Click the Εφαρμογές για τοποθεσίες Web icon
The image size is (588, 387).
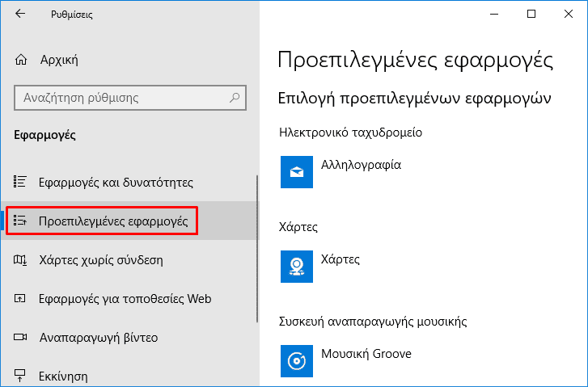click(20, 299)
